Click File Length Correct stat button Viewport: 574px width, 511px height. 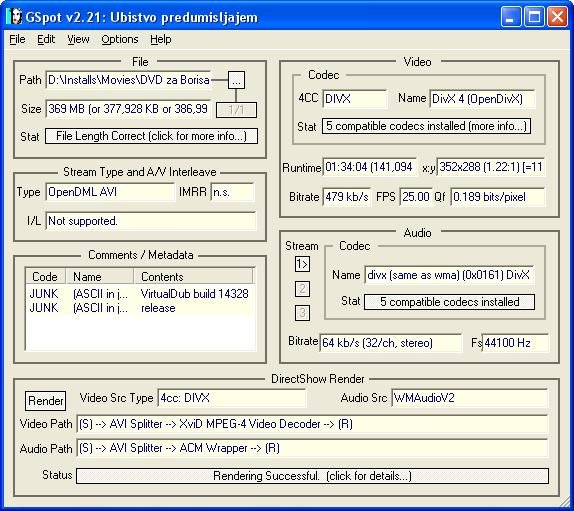pyautogui.click(x=151, y=136)
